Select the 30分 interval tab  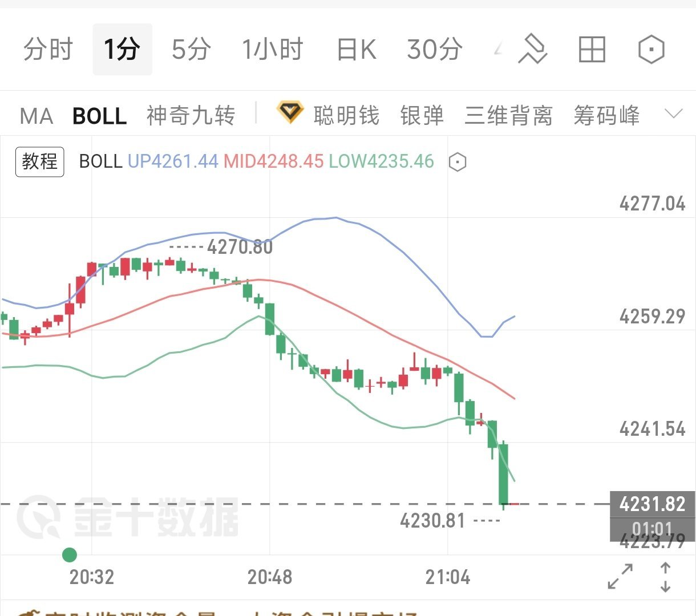(435, 50)
